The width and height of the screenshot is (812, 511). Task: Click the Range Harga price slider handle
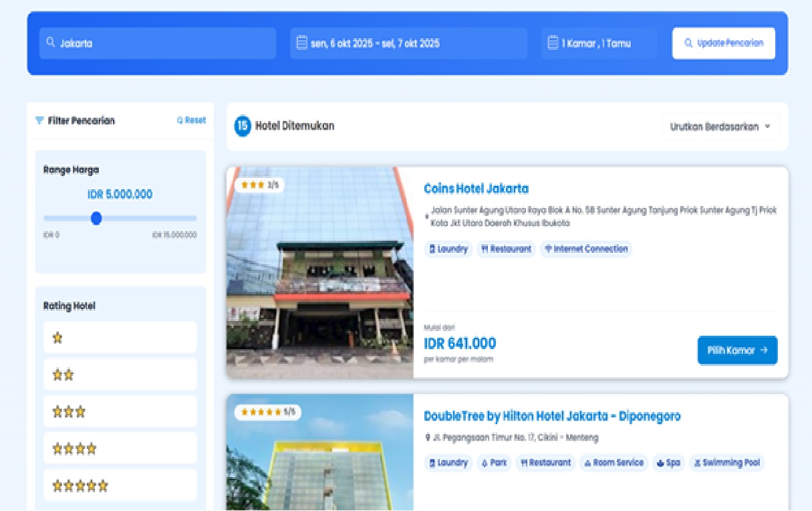(x=96, y=218)
